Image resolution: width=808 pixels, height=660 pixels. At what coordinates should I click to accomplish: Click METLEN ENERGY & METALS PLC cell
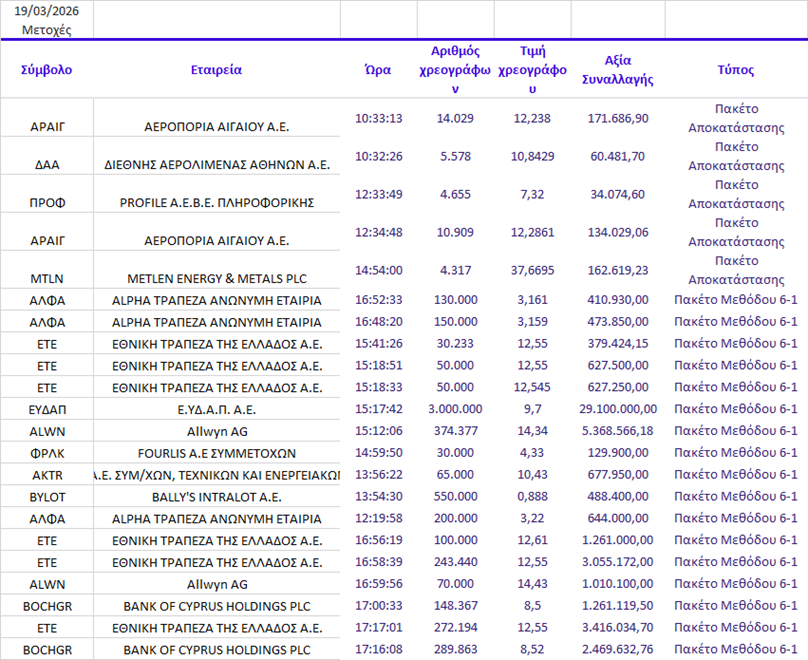click(216, 279)
